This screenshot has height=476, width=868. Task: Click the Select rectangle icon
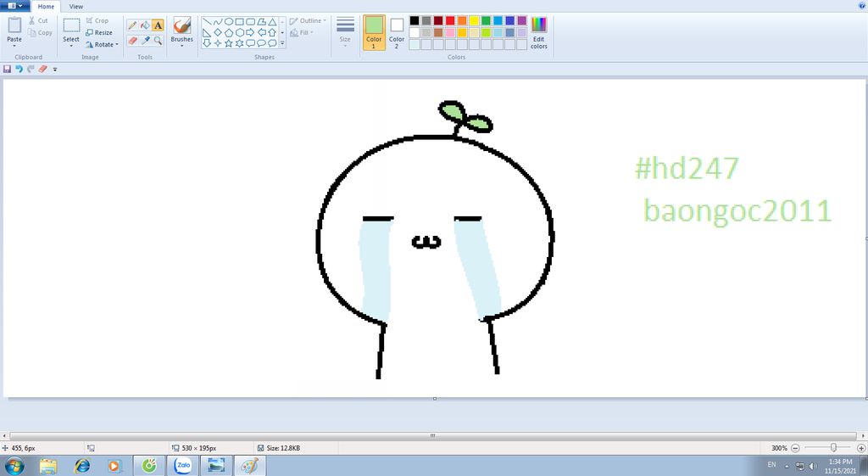coord(71,25)
